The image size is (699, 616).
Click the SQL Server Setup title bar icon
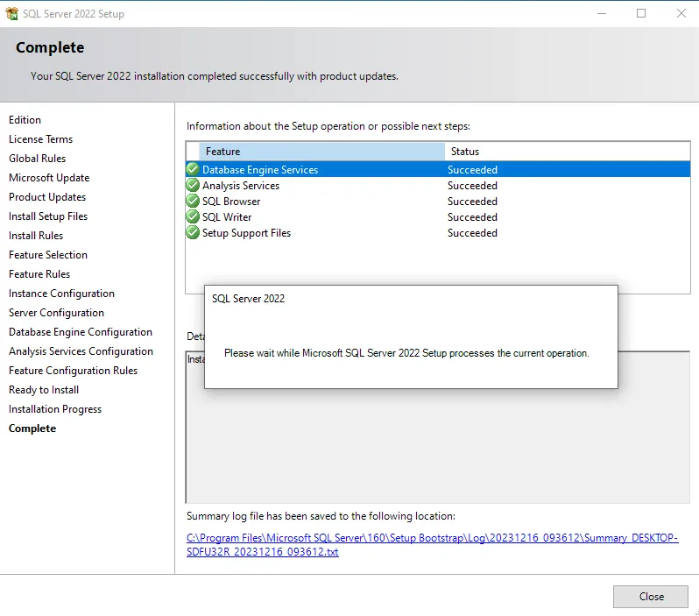tap(12, 13)
